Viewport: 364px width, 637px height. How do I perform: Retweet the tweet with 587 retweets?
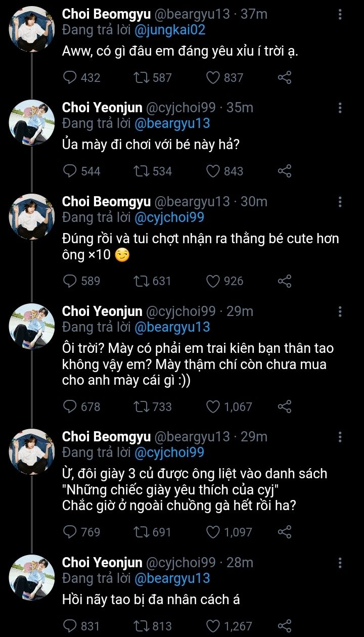pyautogui.click(x=141, y=77)
